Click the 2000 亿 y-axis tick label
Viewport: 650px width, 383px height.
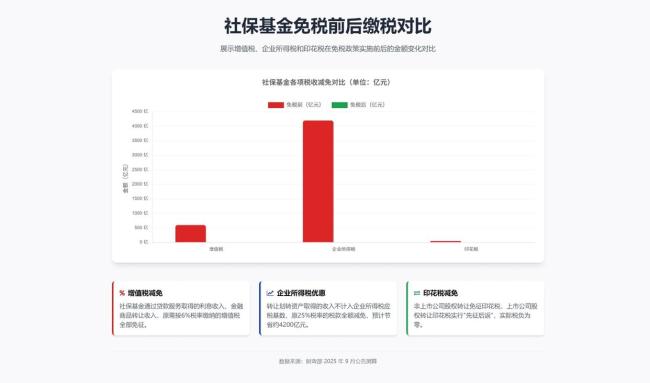[140, 184]
